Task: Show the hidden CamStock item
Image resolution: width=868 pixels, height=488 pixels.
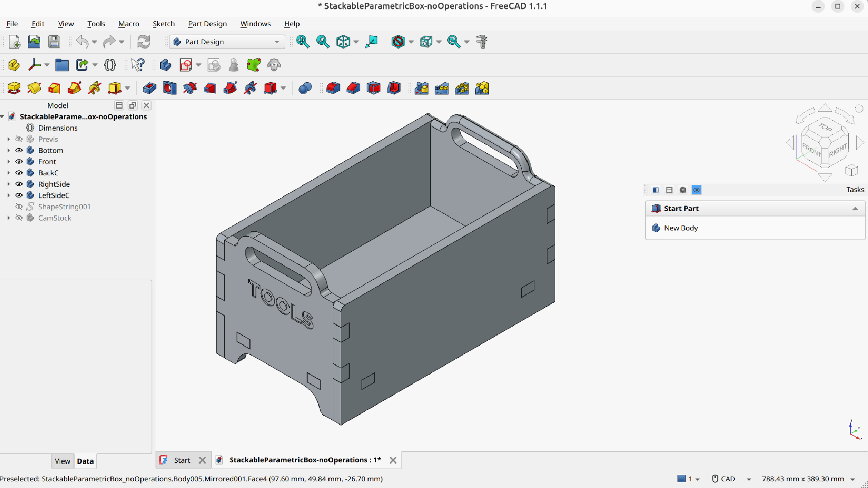Action: (19, 218)
